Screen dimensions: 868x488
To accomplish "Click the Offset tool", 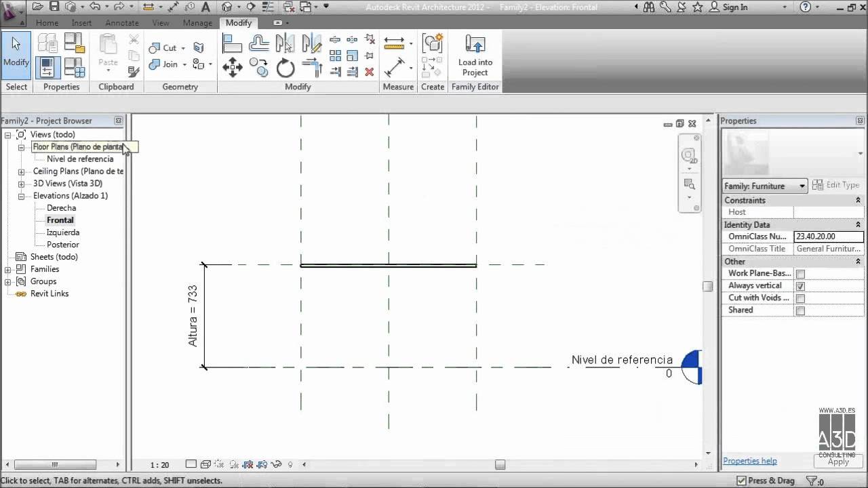I will coord(259,45).
